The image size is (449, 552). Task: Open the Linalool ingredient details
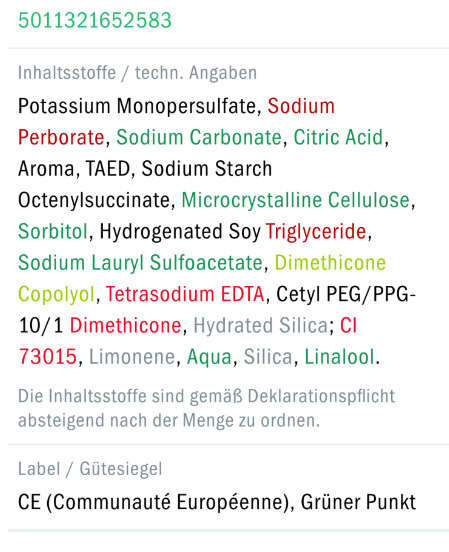coord(339,357)
